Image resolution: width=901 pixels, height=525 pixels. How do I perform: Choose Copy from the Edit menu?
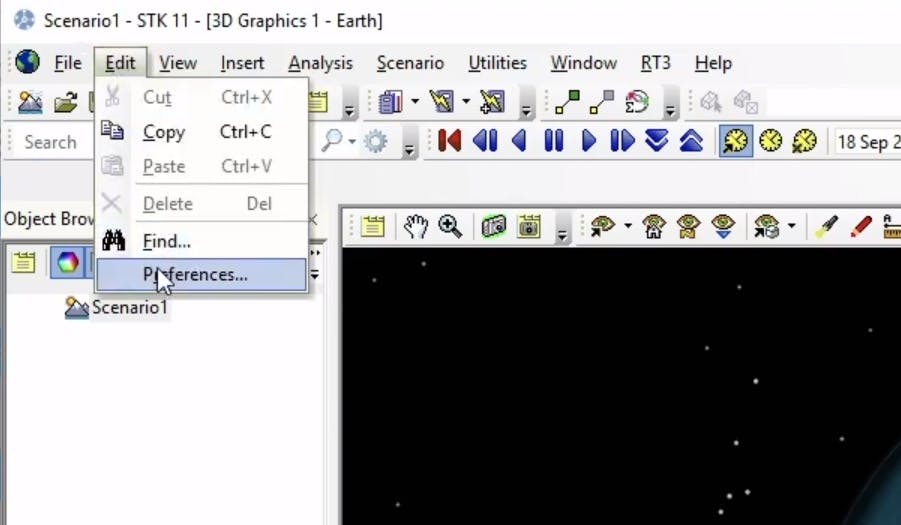click(201, 132)
